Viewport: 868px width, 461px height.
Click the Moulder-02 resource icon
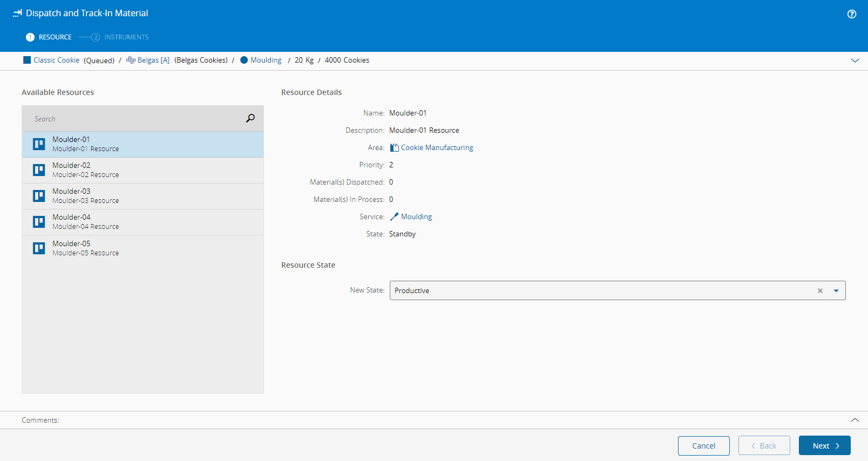coord(39,170)
